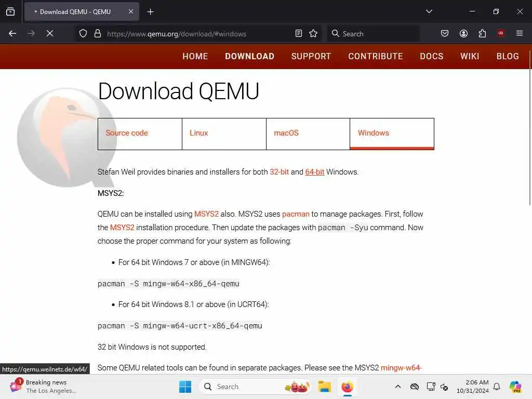This screenshot has width=532, height=399.
Task: Switch to the Linux tab
Action: coord(224,134)
